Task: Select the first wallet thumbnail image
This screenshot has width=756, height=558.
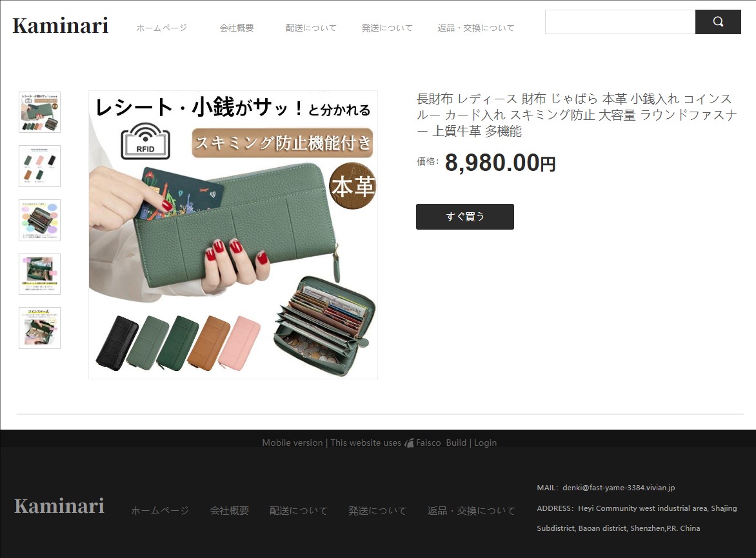Action: [x=39, y=112]
